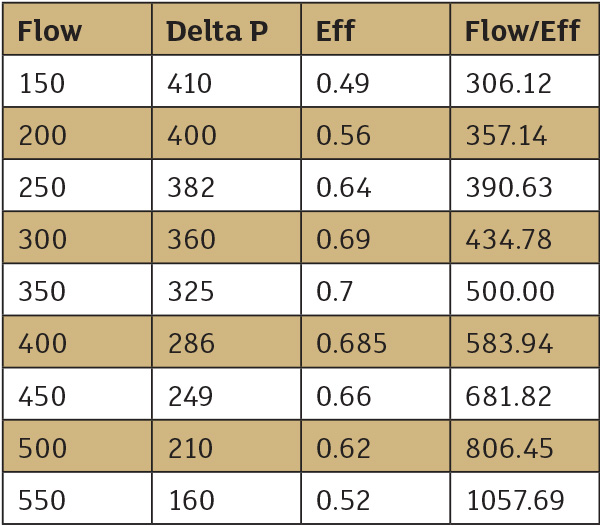Select the Flow cell showing 200
Viewport: 600px width, 526px height.
point(42,135)
